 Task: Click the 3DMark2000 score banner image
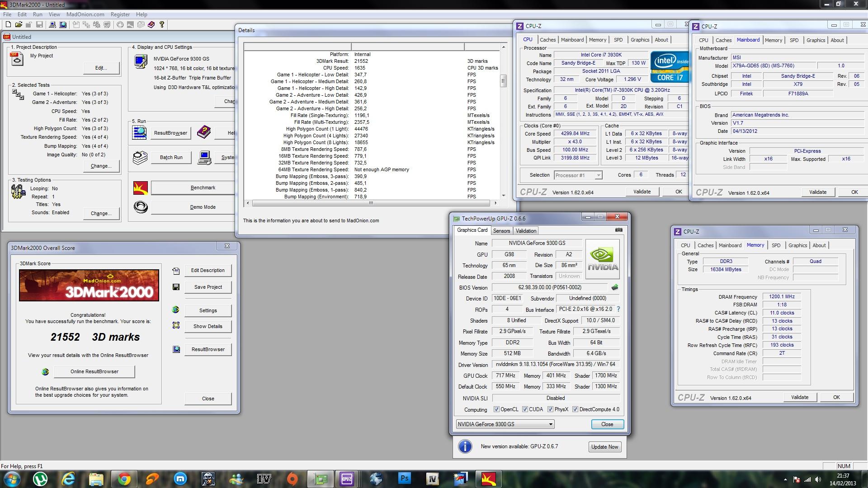tap(89, 285)
